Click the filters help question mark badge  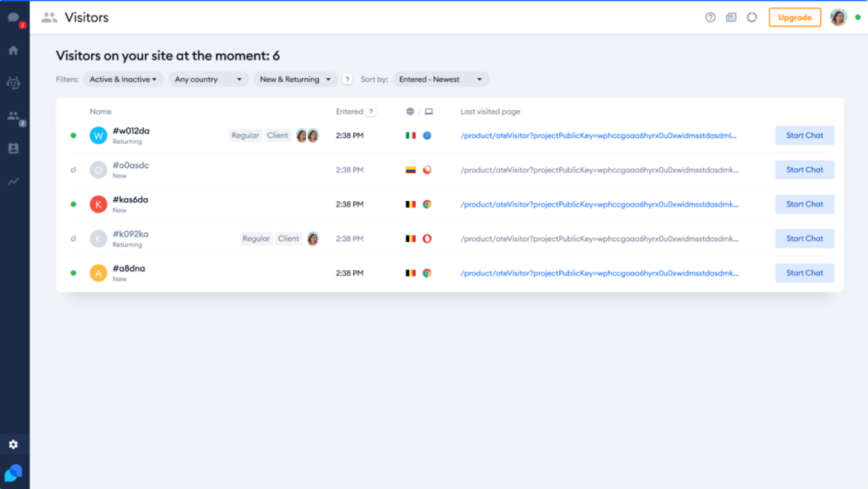tap(348, 79)
